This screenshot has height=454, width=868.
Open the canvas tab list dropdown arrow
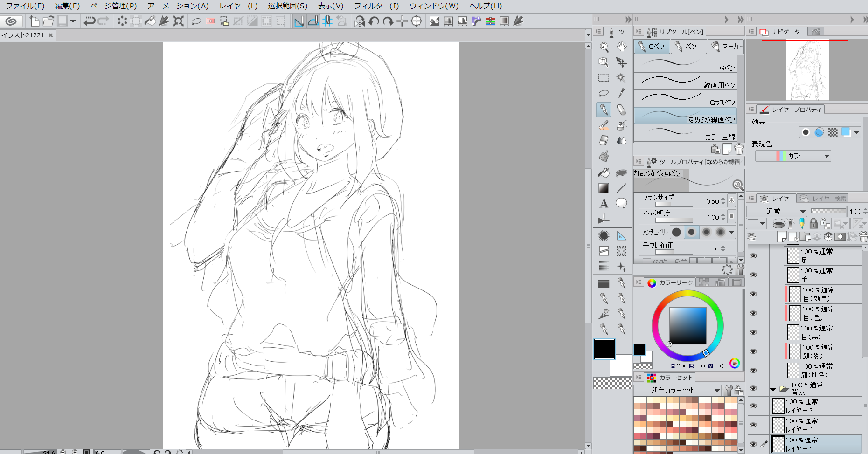coord(588,35)
